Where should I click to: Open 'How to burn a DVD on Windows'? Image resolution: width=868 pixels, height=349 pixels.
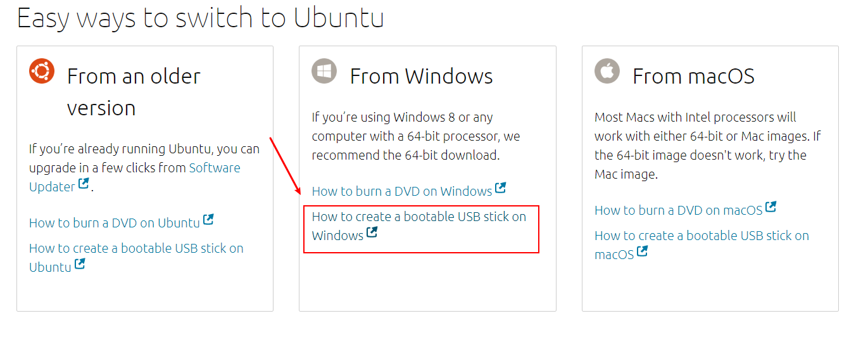coord(402,191)
